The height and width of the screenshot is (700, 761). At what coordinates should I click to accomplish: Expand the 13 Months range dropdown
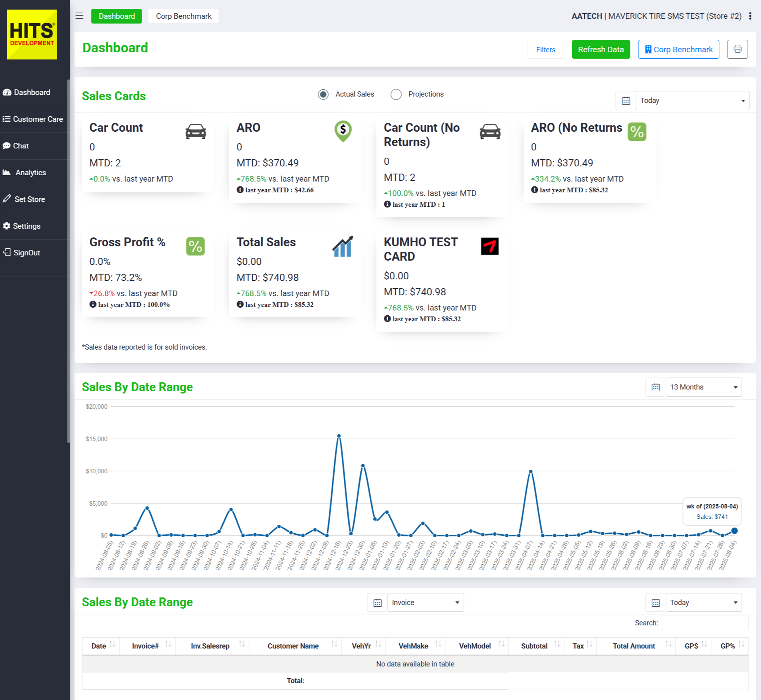click(x=703, y=387)
